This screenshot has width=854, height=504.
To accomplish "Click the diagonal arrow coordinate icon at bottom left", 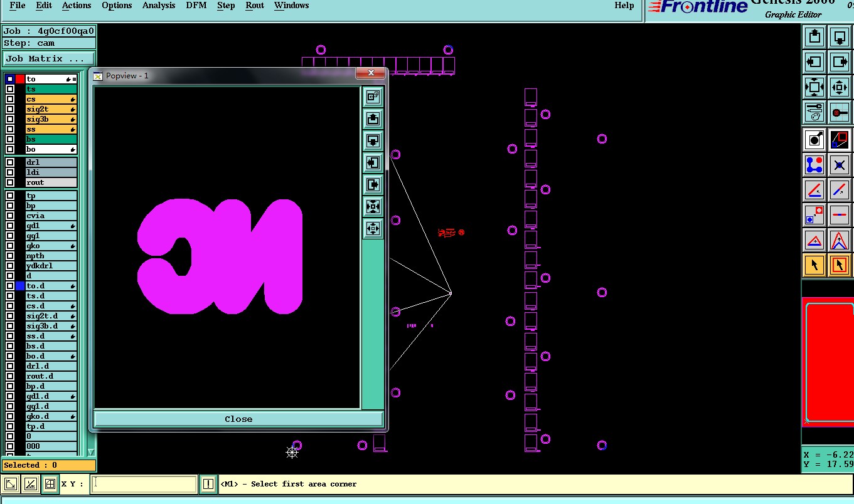I will (x=11, y=484).
